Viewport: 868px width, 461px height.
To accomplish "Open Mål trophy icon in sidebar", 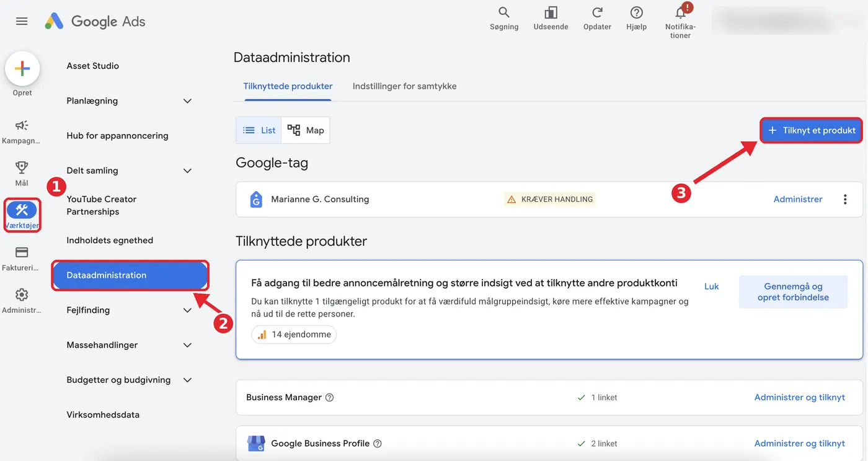I will coord(22,167).
